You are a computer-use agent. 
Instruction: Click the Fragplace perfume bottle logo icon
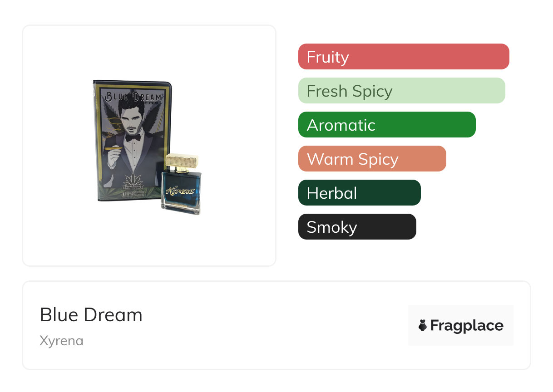[423, 325]
